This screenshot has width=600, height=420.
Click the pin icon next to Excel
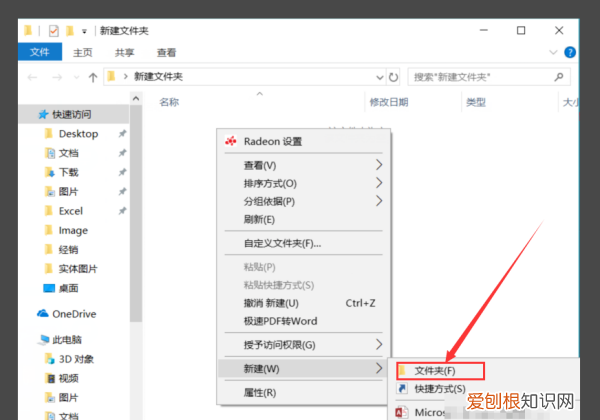click(x=122, y=211)
